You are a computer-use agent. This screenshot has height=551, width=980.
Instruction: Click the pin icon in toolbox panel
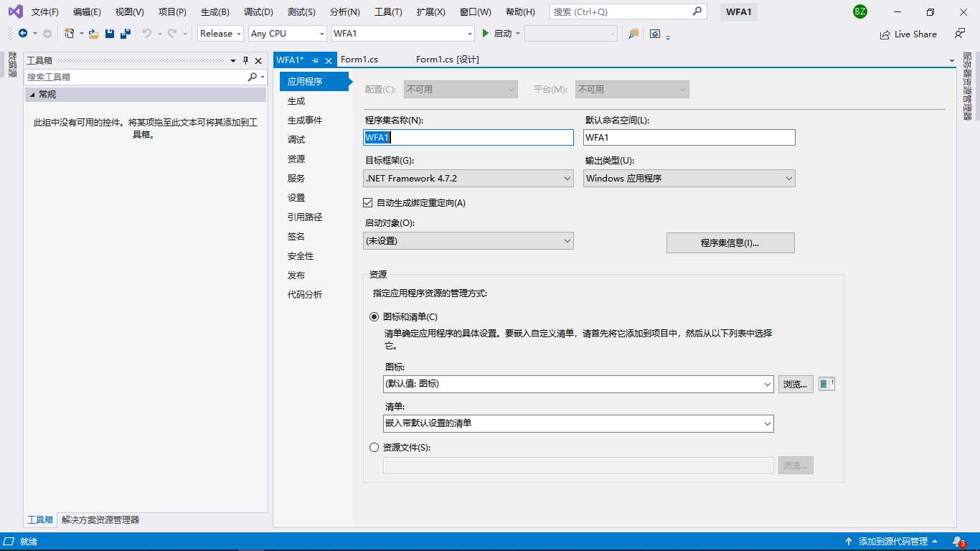click(245, 60)
